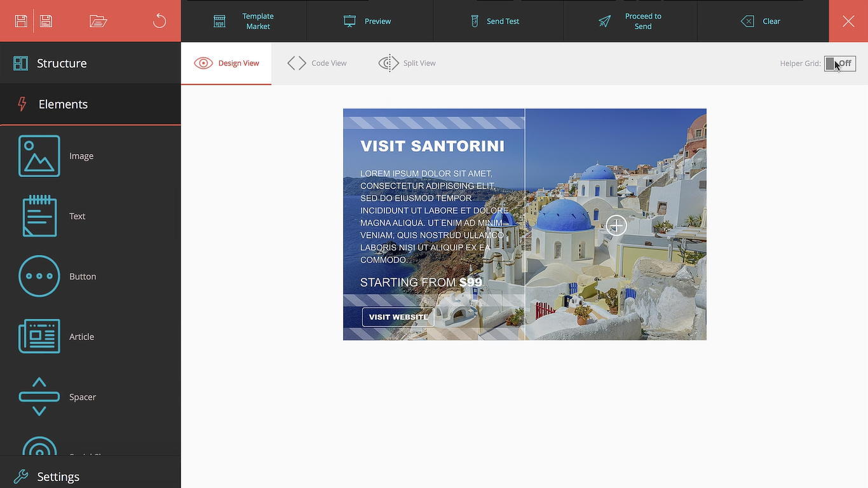Switch to the Split View tab
This screenshot has width=868, height=488.
(407, 63)
